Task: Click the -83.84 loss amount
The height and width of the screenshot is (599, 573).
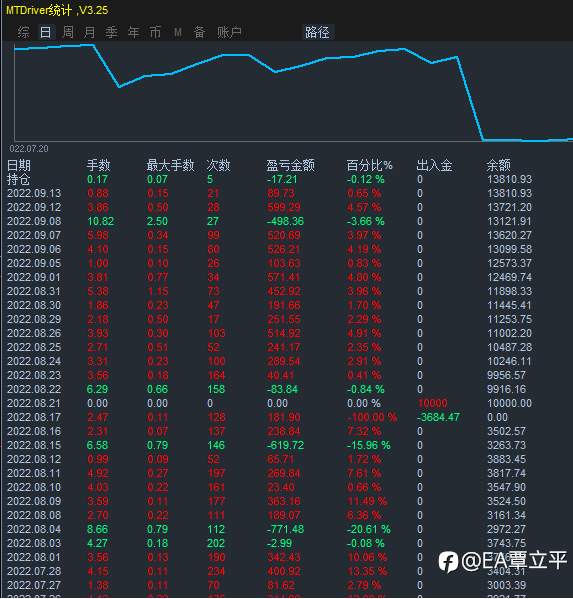Action: [282, 390]
